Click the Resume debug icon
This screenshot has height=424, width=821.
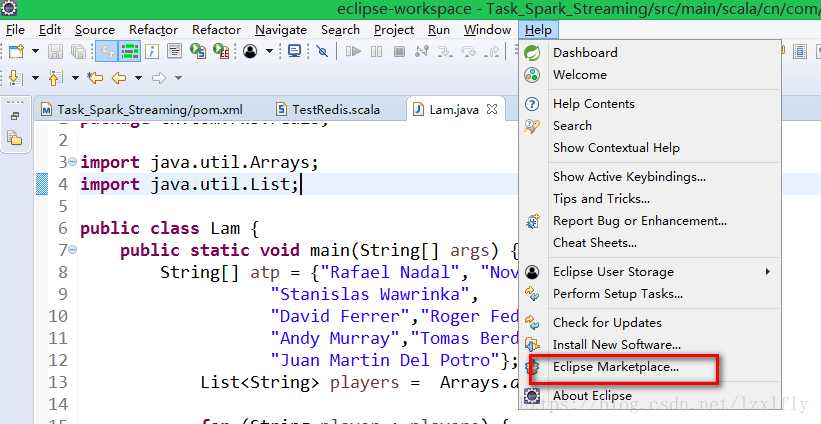[x=353, y=51]
